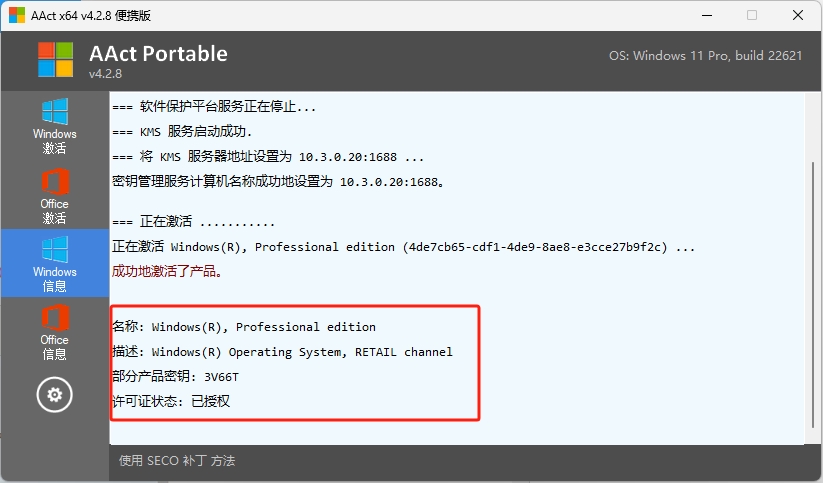Viewport: 823px width, 483px height.
Task: Click the 使用 SECO 补丁 方法 status text
Action: coord(177,461)
